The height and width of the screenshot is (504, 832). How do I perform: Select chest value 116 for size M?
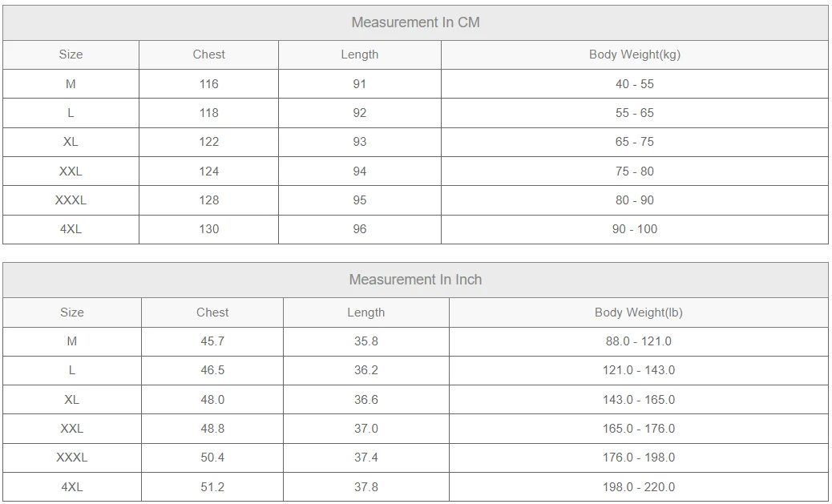tap(208, 84)
